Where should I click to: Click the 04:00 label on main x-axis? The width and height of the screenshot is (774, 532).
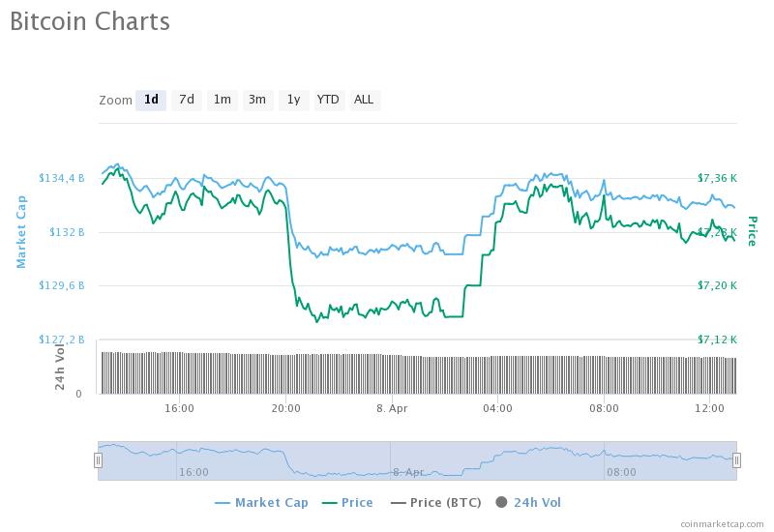(497, 408)
